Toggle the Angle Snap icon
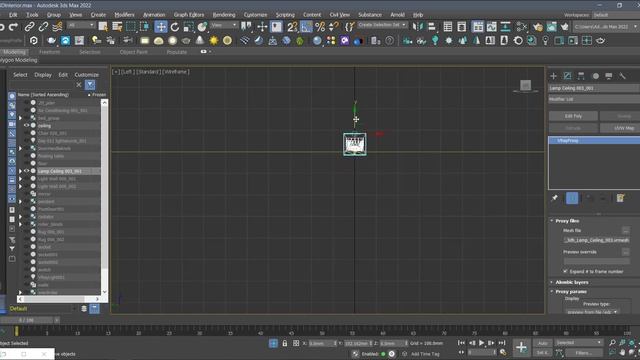The width and height of the screenshot is (640, 360). click(x=306, y=27)
